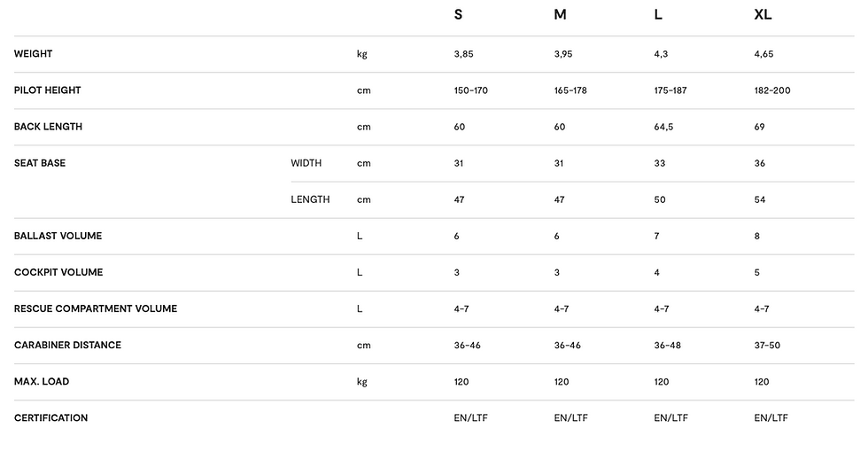Select the RESCUE COMPARTMENT VOLUME label
Viewport: 868px width, 452px height.
point(96,308)
